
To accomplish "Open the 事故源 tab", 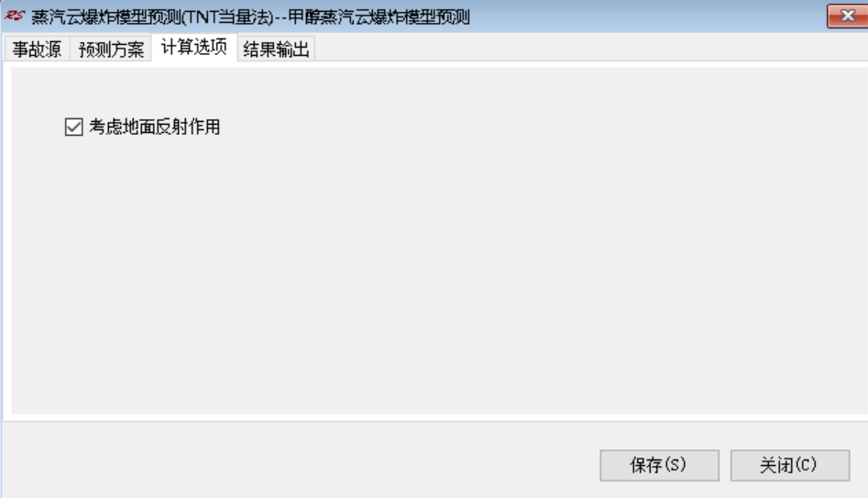I will 37,50.
